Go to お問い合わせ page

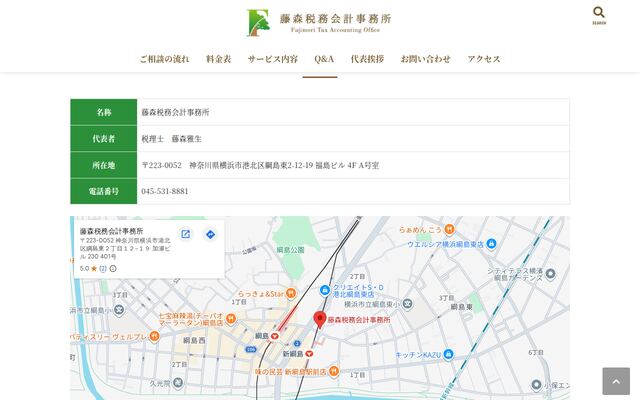click(425, 59)
